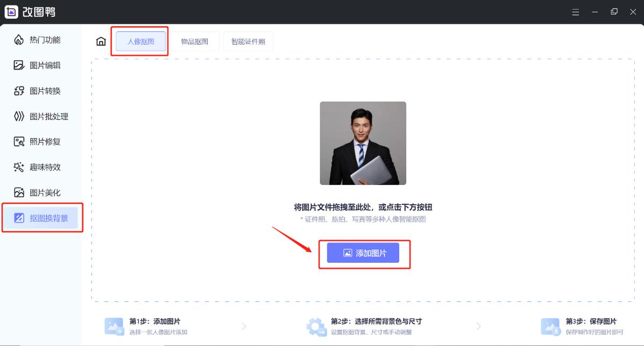Click the 改图鸭 logo icon
The image size is (644, 346).
click(x=11, y=11)
